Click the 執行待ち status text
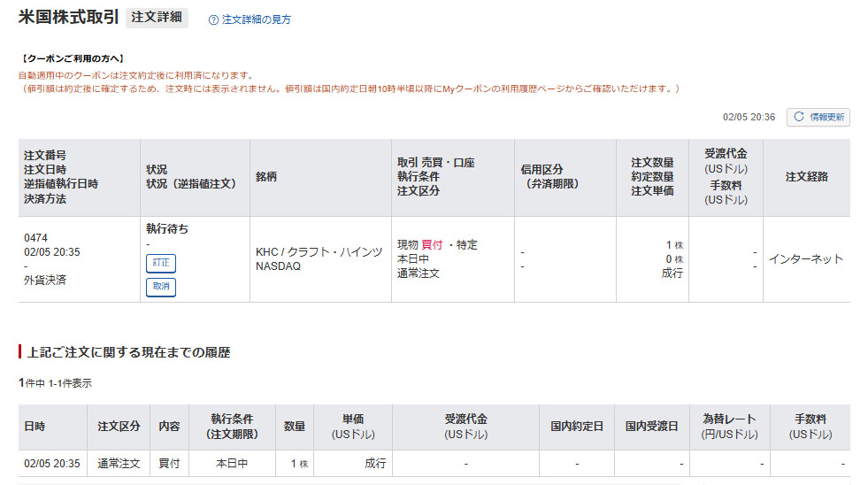Image resolution: width=868 pixels, height=485 pixels. [166, 228]
